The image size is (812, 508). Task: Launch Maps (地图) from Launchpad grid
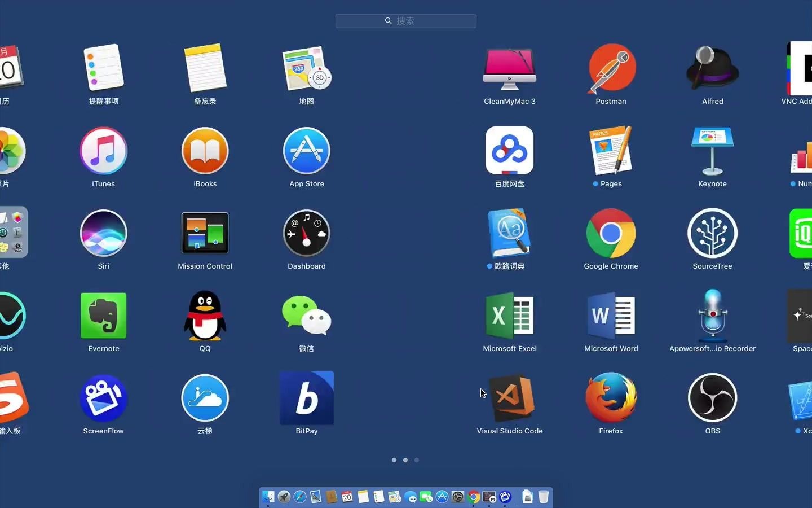[307, 69]
